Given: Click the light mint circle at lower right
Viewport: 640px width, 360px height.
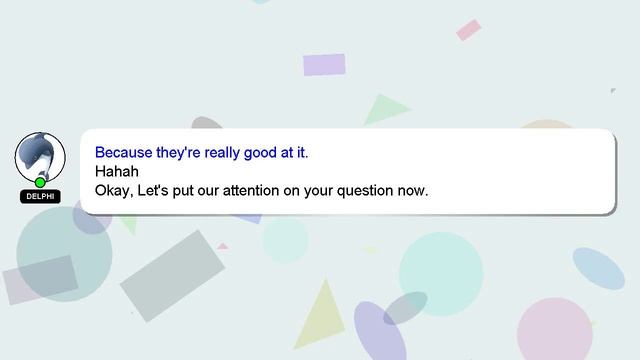Looking at the screenshot, I should point(441,274).
